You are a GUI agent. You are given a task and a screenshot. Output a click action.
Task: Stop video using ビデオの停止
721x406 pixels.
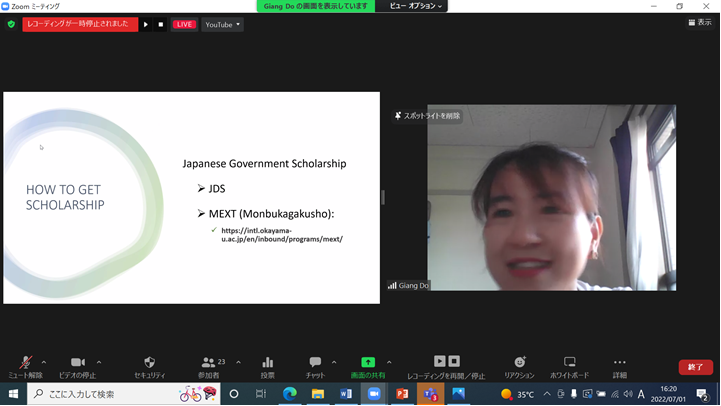[x=77, y=367]
